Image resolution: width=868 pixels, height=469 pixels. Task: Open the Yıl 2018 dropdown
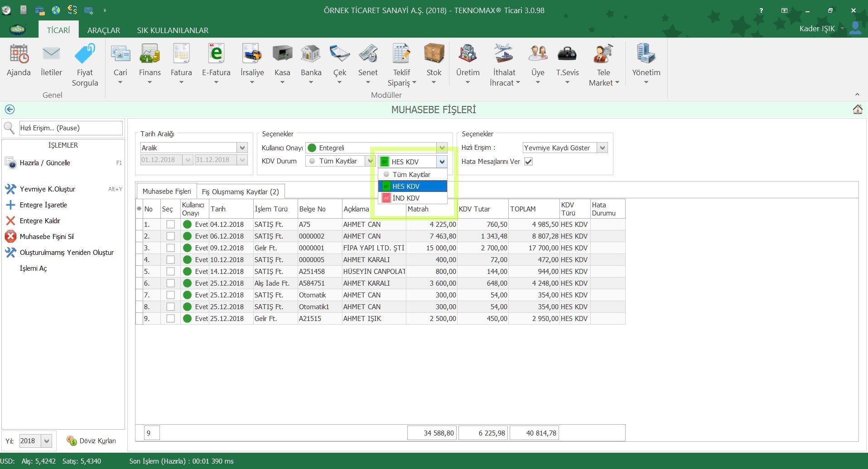click(47, 441)
